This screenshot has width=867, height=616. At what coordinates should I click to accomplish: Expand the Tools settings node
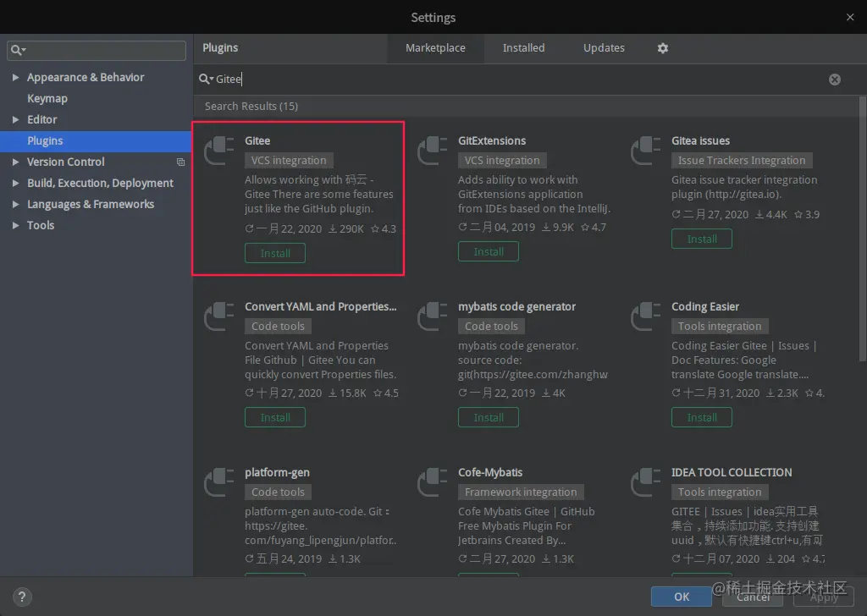15,225
